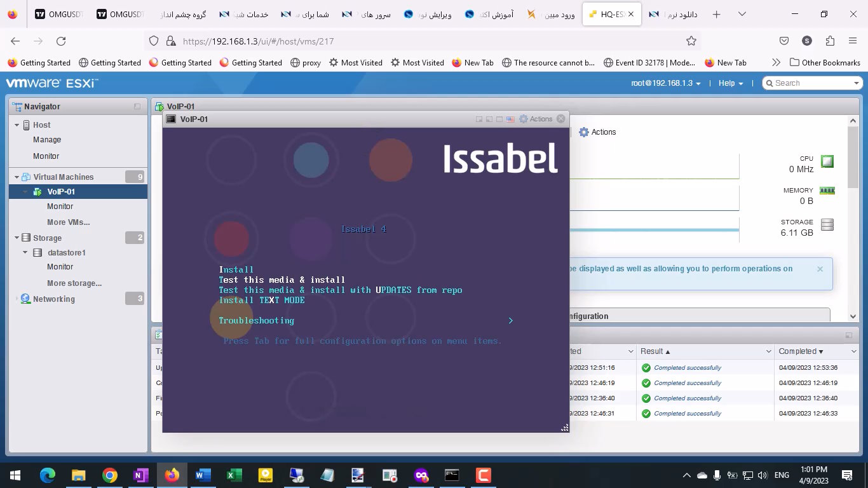Click the Host server icon in Navigator
The height and width of the screenshot is (488, 868).
(27, 125)
